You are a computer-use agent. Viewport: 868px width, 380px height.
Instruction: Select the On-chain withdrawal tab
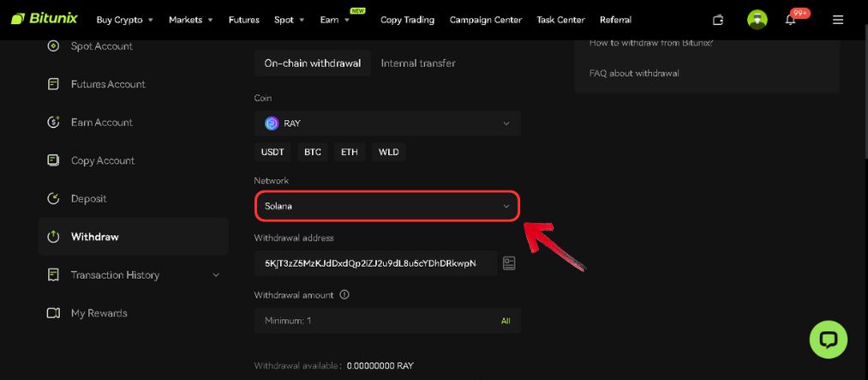313,63
